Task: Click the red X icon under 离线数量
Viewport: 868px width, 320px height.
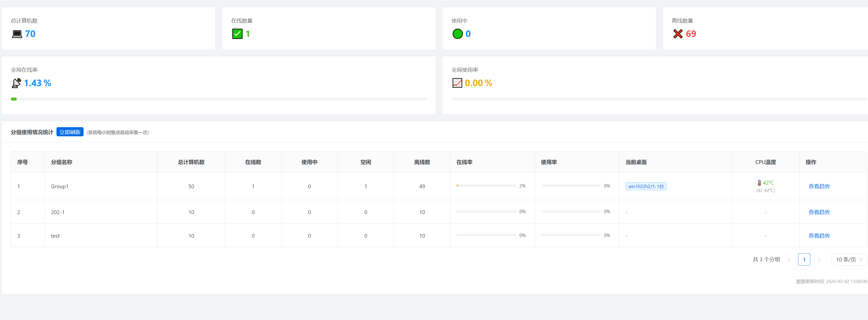Action: click(678, 34)
